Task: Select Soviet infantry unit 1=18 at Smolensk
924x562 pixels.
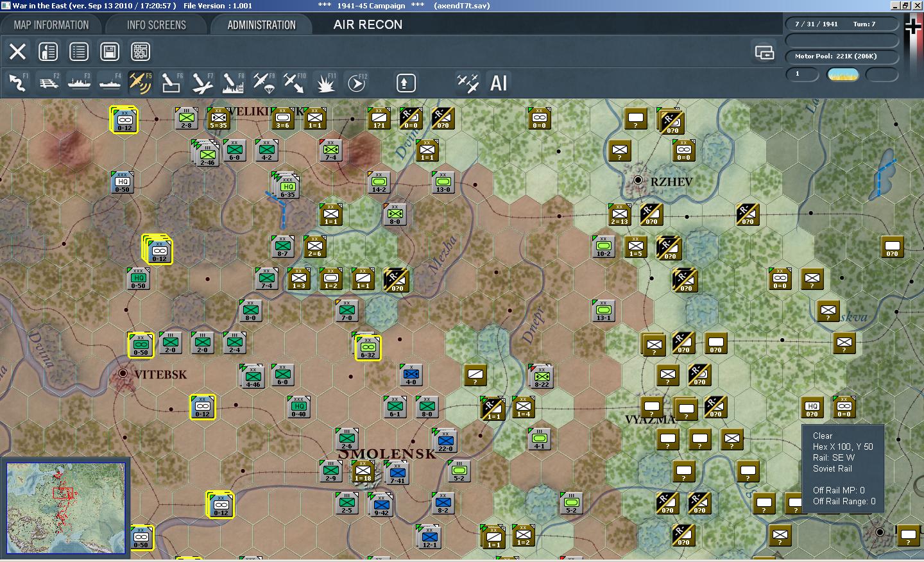Action: tap(363, 471)
